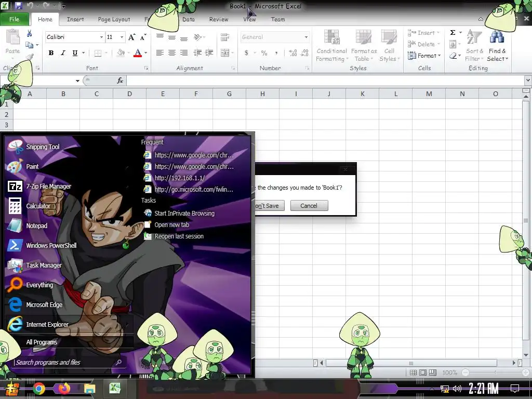Click the Insert Function fx button
532x399 pixels.
point(120,81)
